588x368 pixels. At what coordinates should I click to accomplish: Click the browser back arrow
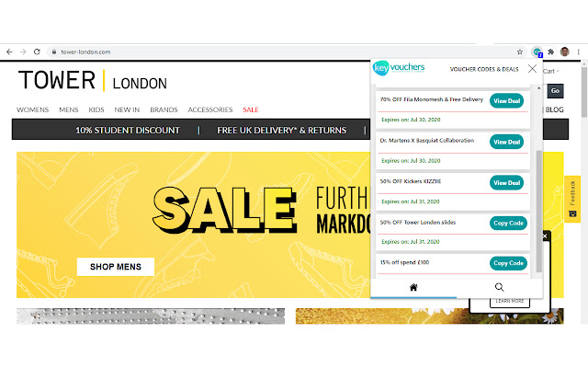9,52
